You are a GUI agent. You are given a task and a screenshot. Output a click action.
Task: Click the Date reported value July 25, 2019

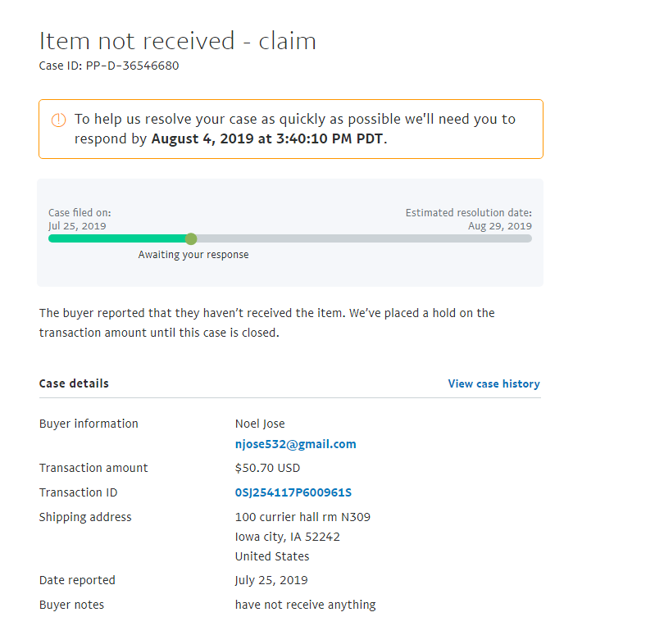(x=271, y=580)
